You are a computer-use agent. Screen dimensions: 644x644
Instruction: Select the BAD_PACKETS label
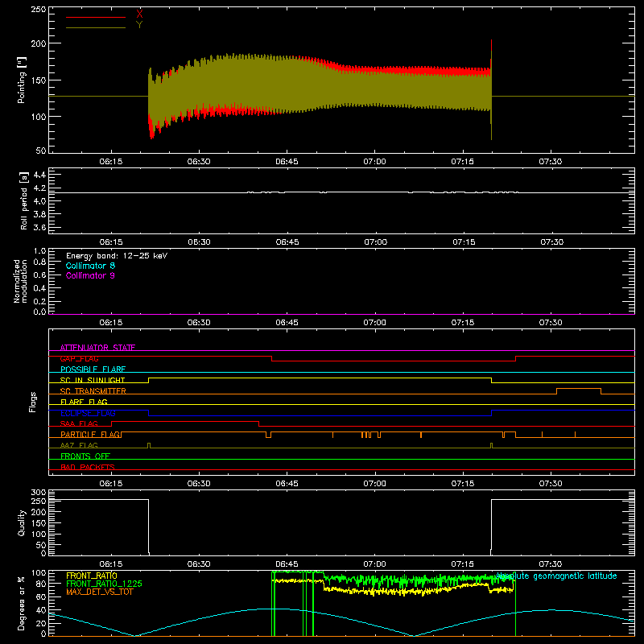click(x=88, y=468)
